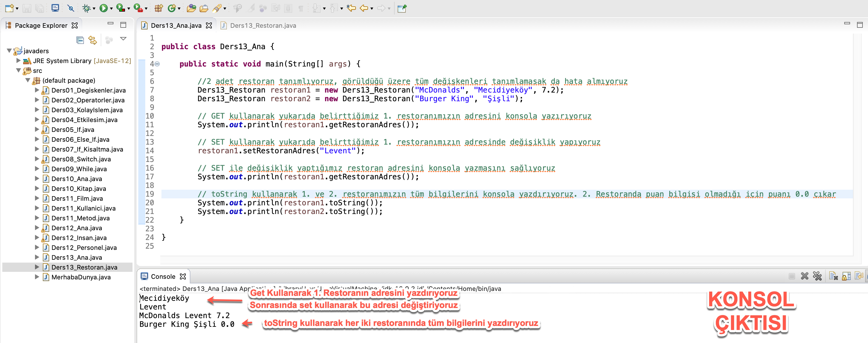Toggle Link with Editor in Package Explorer
The width and height of the screenshot is (868, 343).
93,40
